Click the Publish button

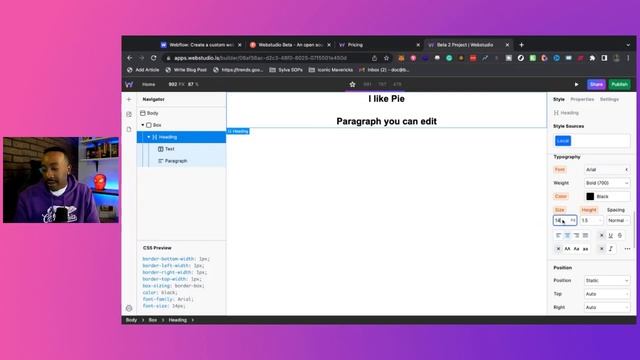(x=619, y=84)
